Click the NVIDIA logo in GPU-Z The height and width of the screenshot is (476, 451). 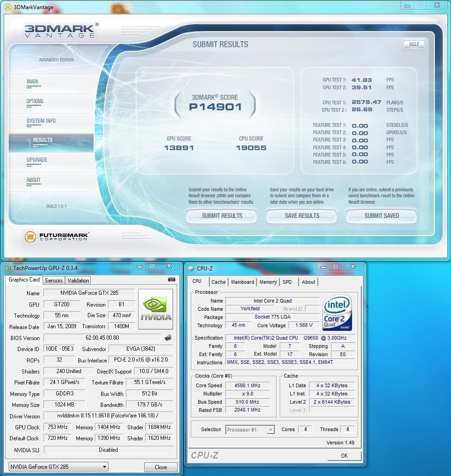(x=156, y=309)
